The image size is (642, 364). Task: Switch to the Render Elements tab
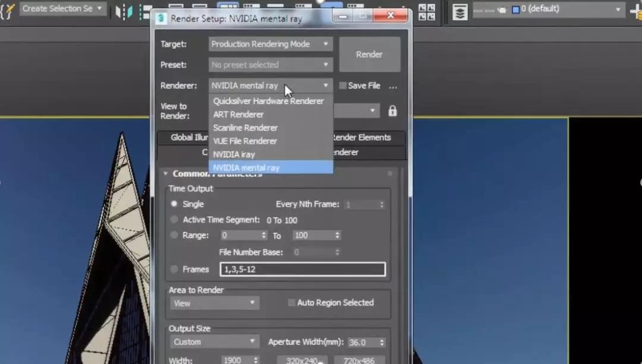point(363,137)
